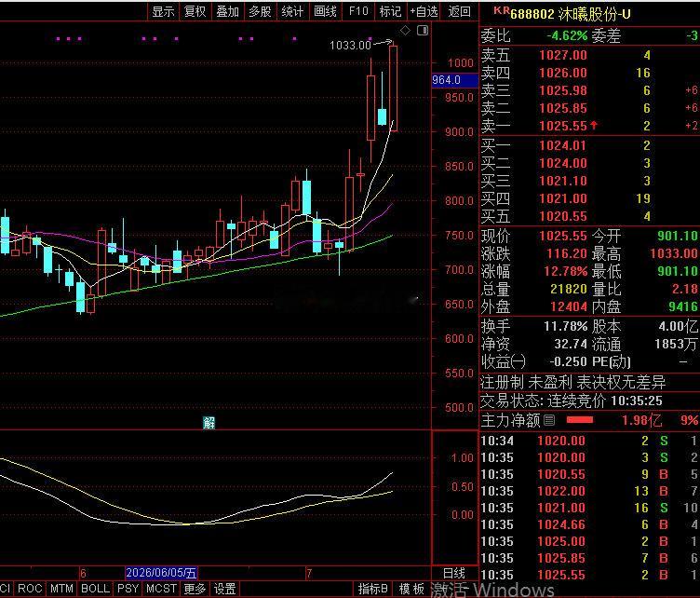Select the MCST indicator tab
This screenshot has height=598, width=700.
[161, 589]
